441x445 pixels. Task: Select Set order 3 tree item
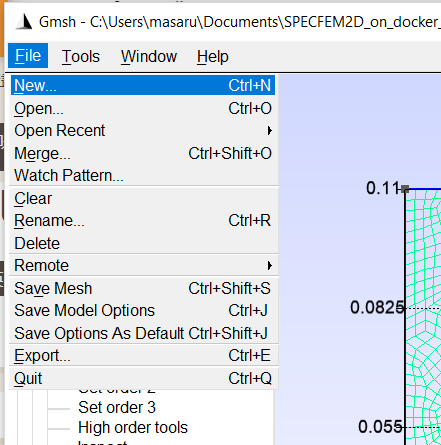[x=117, y=407]
